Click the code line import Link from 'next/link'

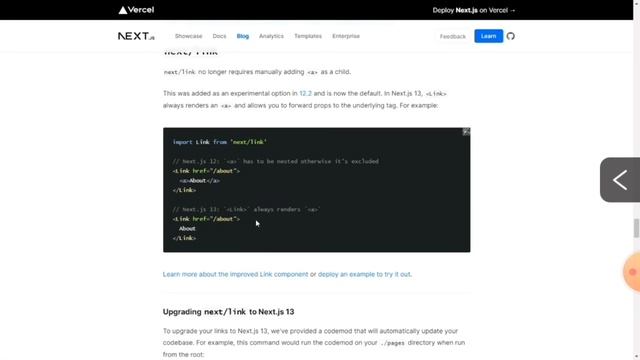click(219, 142)
